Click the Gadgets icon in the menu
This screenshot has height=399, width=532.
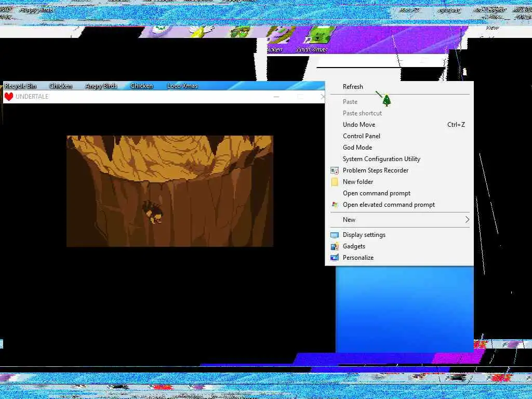coord(335,246)
